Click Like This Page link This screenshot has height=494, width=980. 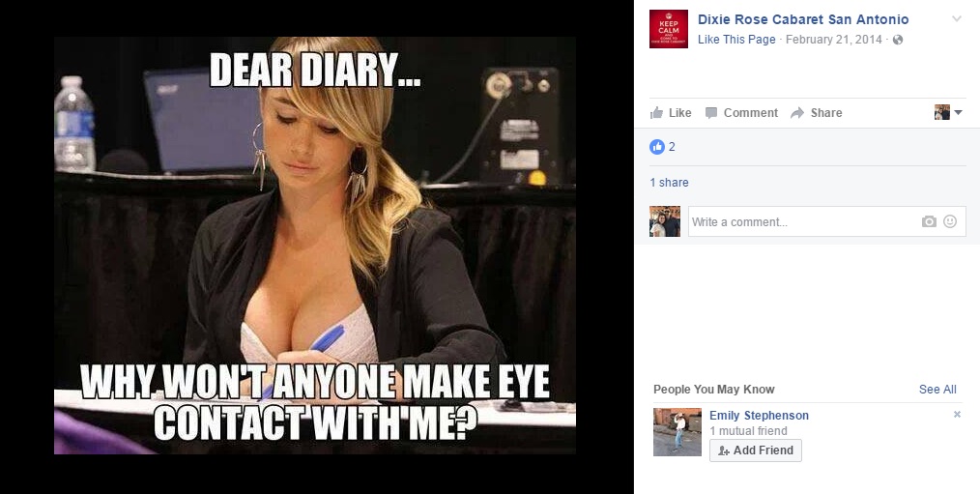pos(736,40)
